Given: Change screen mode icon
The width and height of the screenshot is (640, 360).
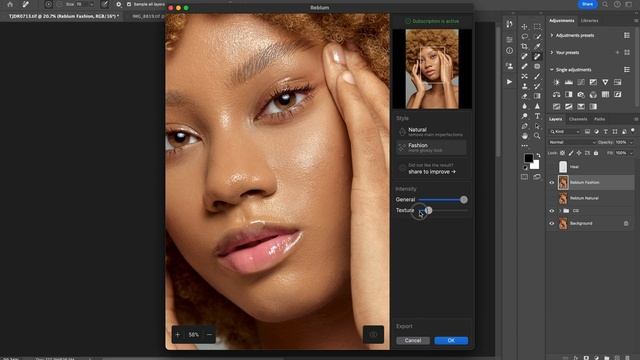Looking at the screenshot, I should click(537, 177).
